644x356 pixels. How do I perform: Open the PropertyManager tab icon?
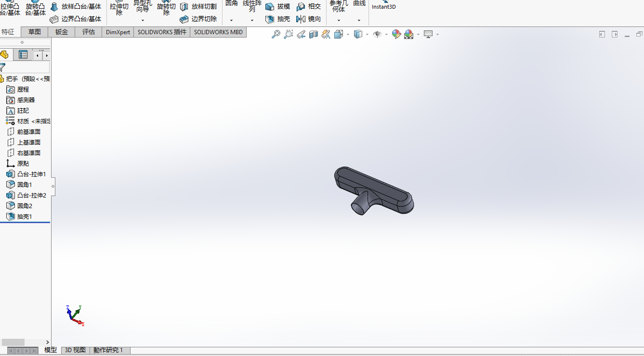(23, 55)
